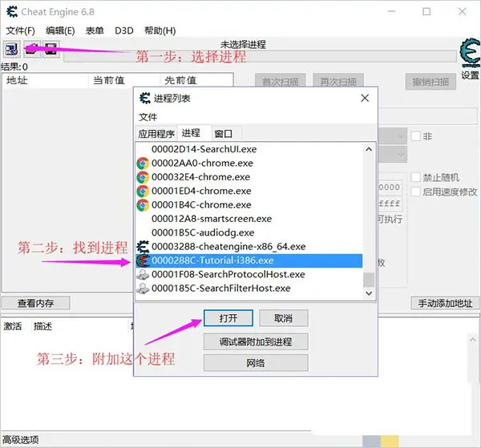Enable the 禁止随机 checkbox
Screen dimensions: 481x448
(x=415, y=177)
